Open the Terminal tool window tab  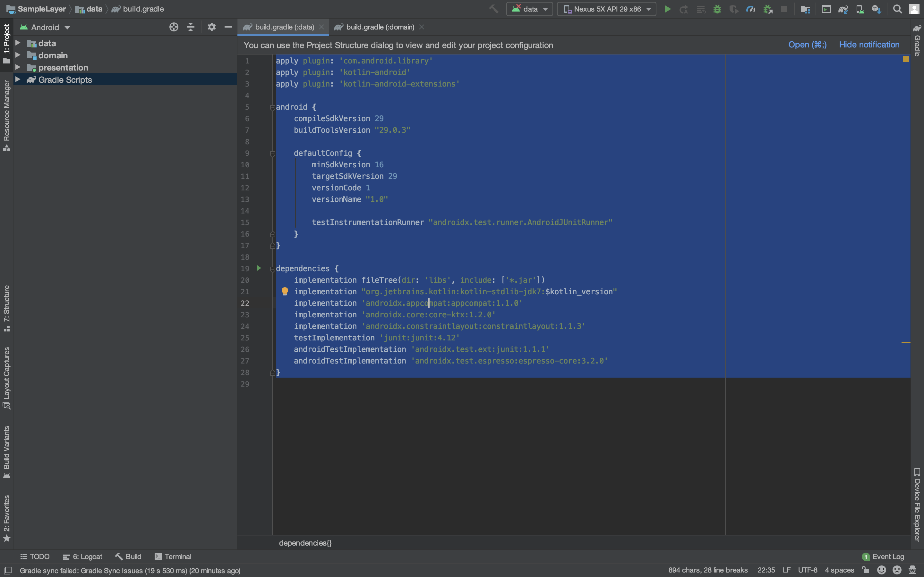(173, 556)
